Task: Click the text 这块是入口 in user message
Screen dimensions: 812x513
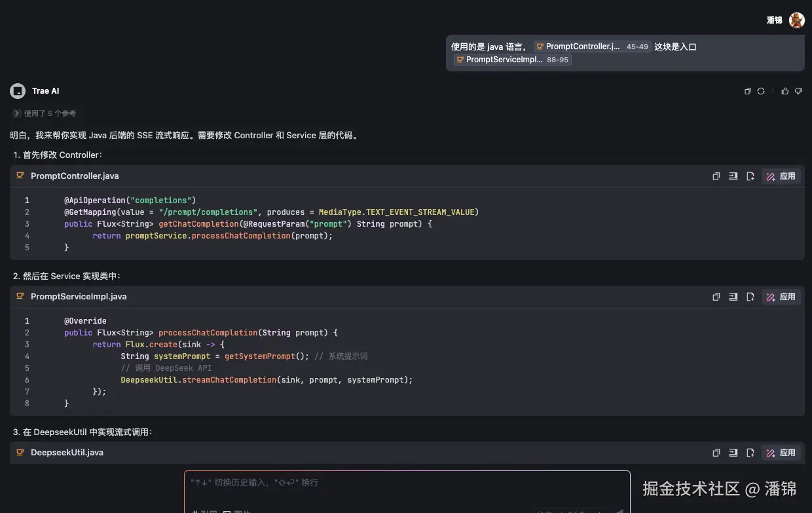Action: click(x=675, y=47)
